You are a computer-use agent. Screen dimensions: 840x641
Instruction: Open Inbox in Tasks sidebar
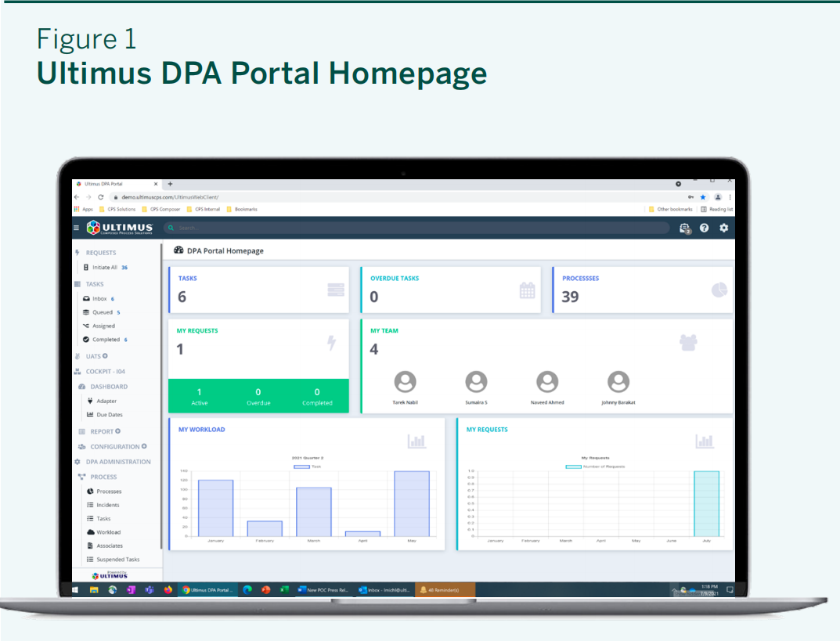[x=99, y=299]
